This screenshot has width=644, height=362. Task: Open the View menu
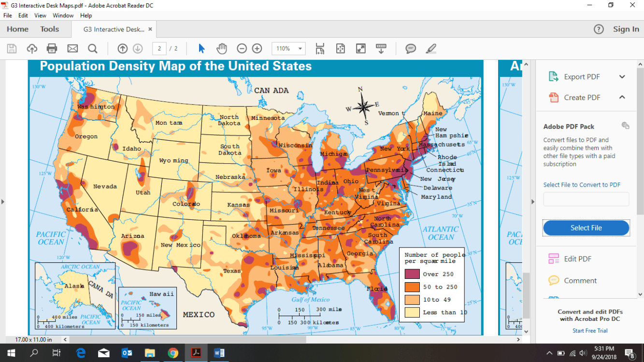tap(41, 15)
